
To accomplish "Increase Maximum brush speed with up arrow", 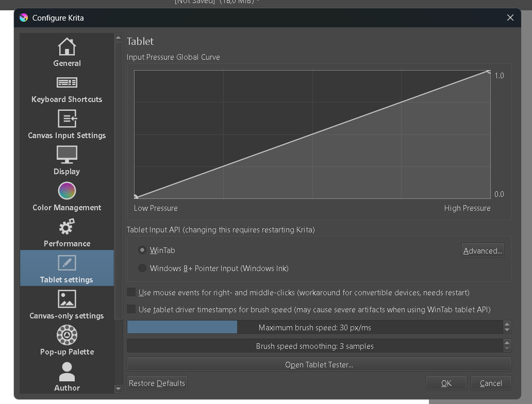I will tap(507, 324).
